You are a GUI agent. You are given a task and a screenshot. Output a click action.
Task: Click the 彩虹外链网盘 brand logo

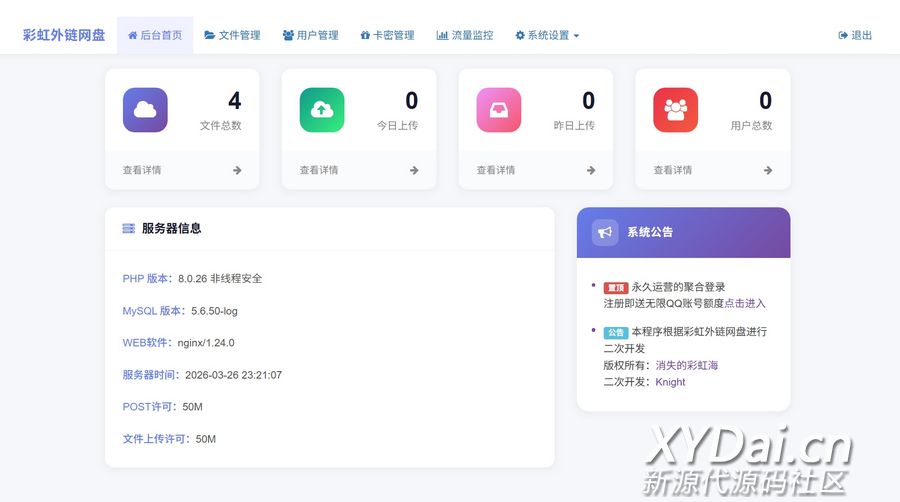(x=64, y=35)
